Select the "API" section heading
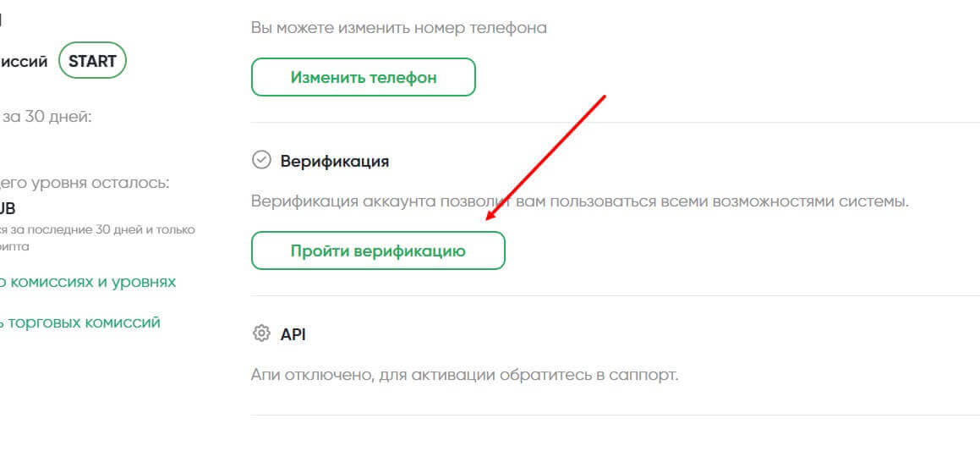This screenshot has width=980, height=457. point(293,334)
